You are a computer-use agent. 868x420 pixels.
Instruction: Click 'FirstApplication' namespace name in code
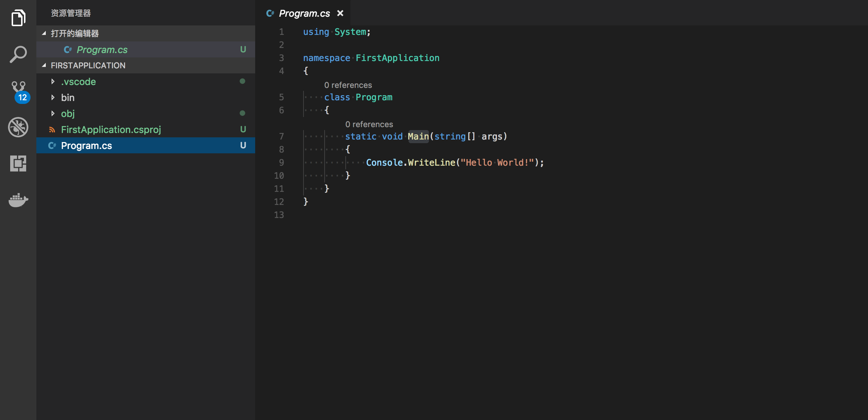pos(398,58)
